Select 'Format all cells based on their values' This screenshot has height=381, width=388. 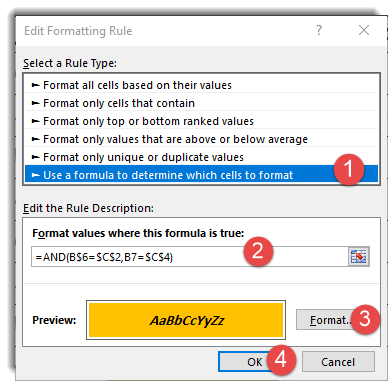point(202,85)
